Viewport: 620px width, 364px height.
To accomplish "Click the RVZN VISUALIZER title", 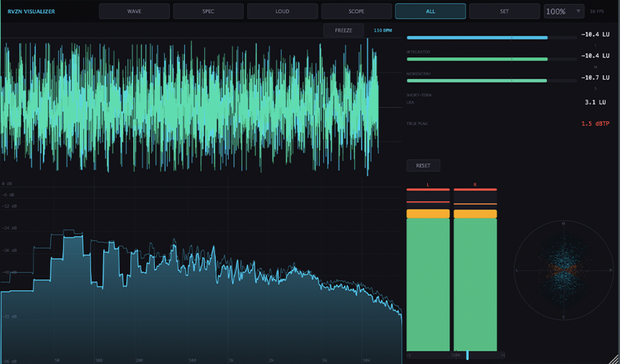I will [31, 11].
